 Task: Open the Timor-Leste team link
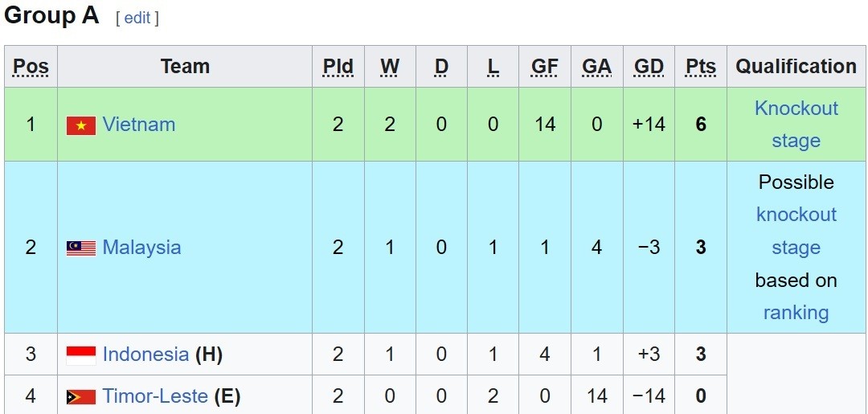(x=155, y=396)
